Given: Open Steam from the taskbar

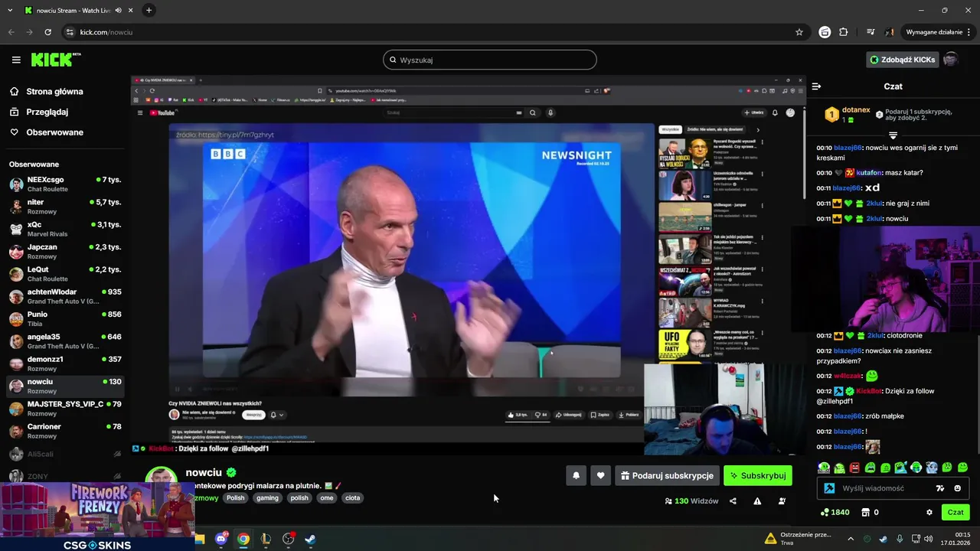Looking at the screenshot, I should pyautogui.click(x=310, y=539).
